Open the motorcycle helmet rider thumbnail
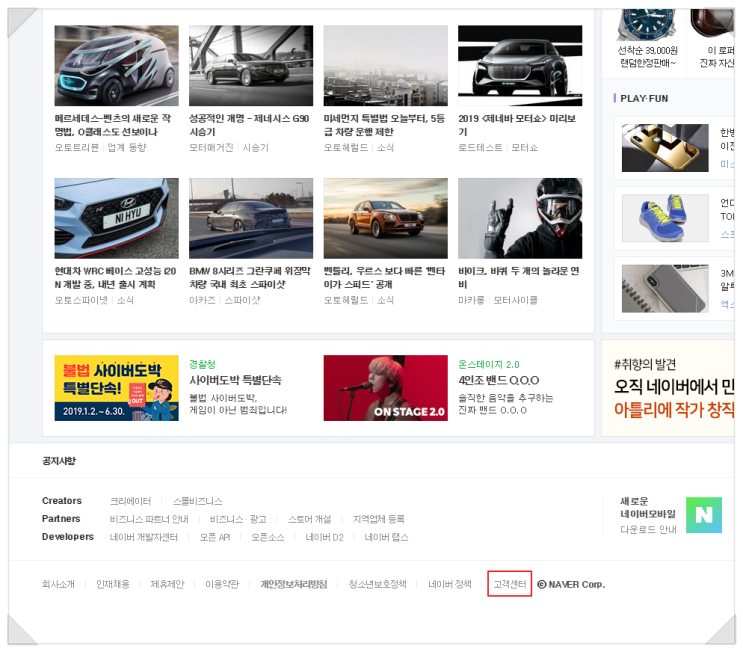The image size is (743, 652). click(x=520, y=218)
